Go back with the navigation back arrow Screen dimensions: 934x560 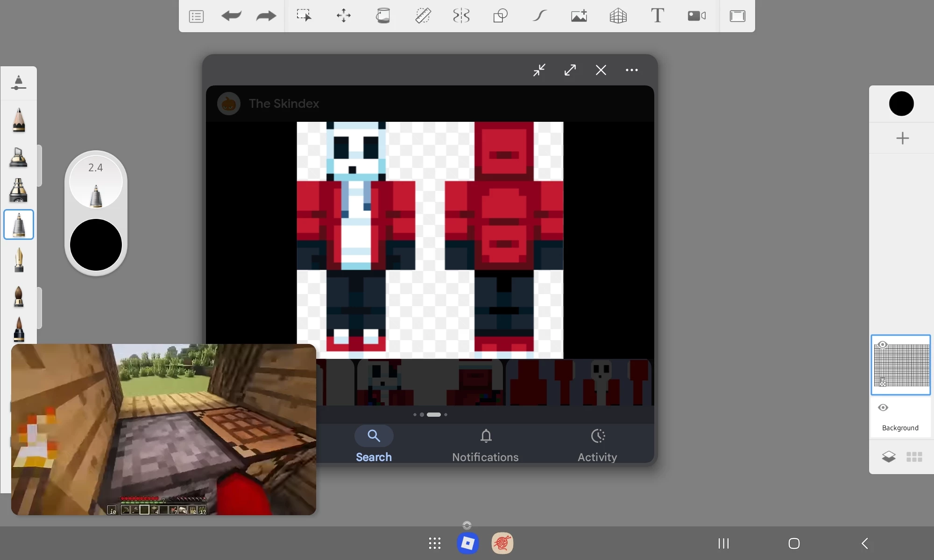pos(865,543)
